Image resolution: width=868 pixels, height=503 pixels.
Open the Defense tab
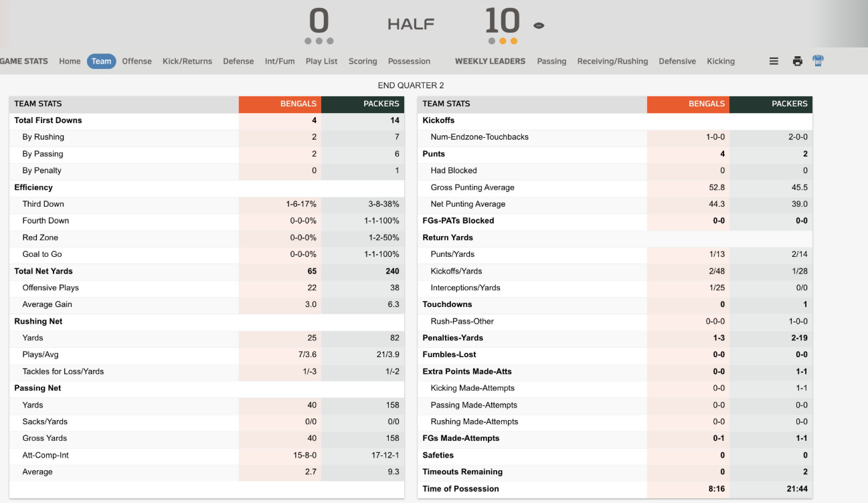click(x=238, y=61)
